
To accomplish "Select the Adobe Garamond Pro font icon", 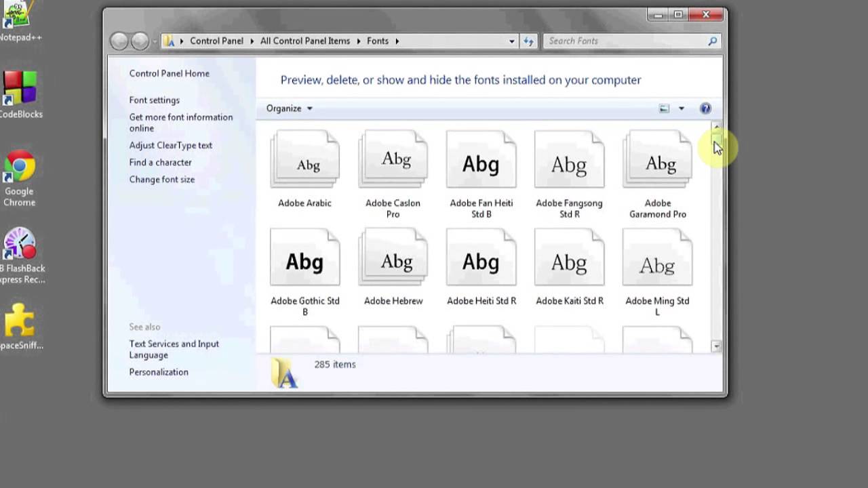I will (657, 159).
